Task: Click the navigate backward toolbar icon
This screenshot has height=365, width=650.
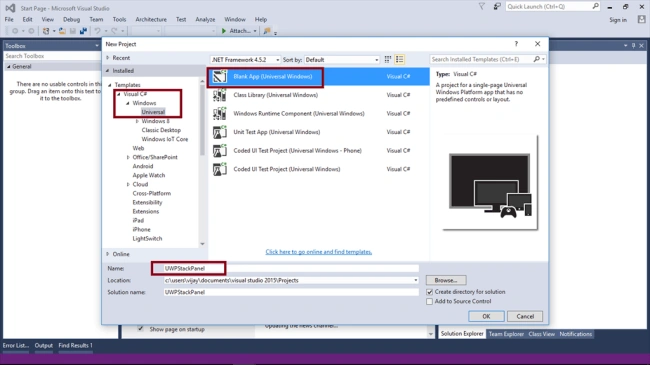Action: [15, 31]
